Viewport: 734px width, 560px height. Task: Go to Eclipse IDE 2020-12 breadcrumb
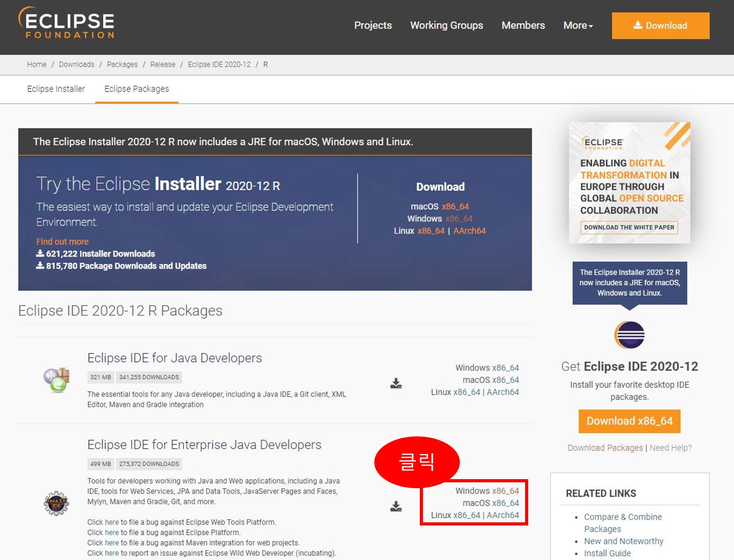tap(219, 64)
